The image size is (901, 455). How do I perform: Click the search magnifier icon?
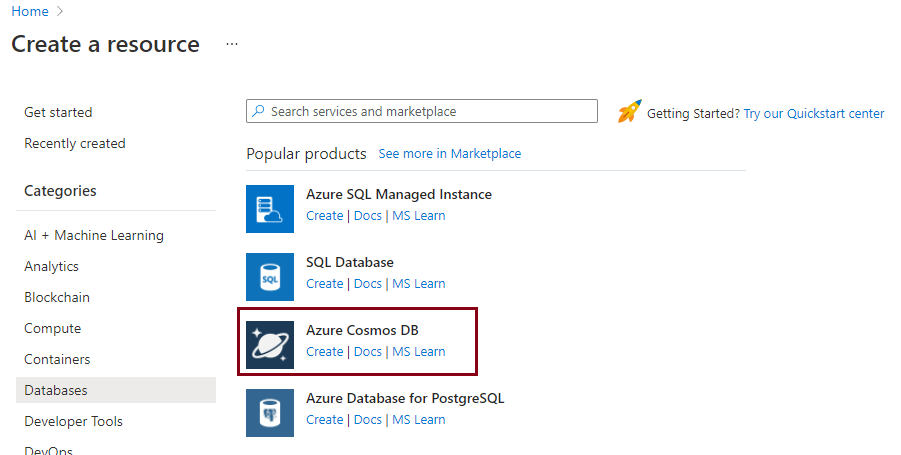(x=259, y=111)
